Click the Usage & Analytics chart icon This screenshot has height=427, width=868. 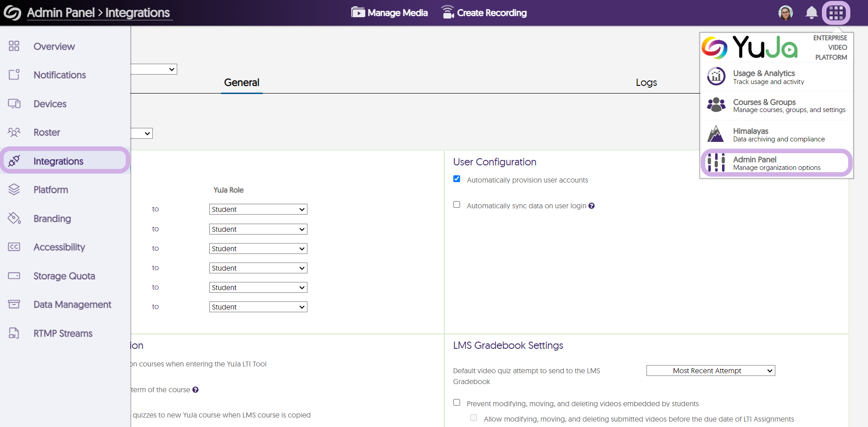(x=716, y=76)
